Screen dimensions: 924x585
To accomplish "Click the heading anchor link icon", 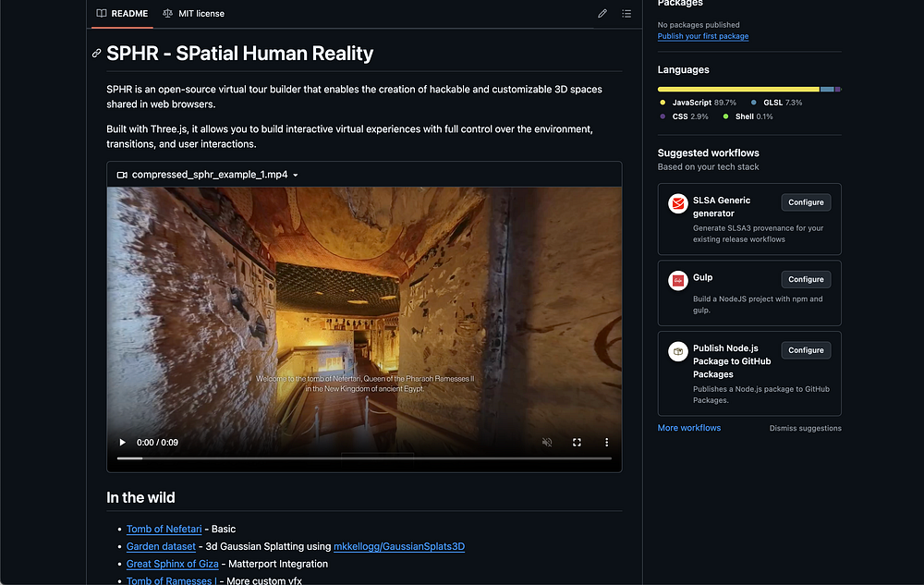I will click(97, 54).
